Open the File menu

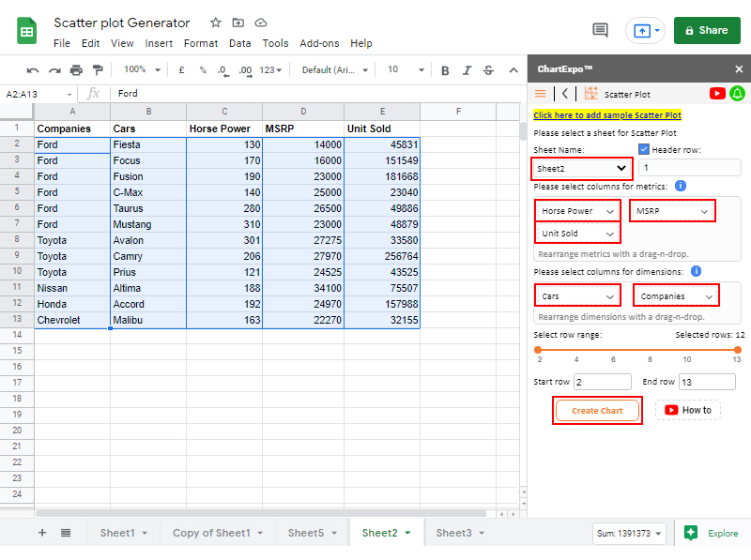coord(62,43)
